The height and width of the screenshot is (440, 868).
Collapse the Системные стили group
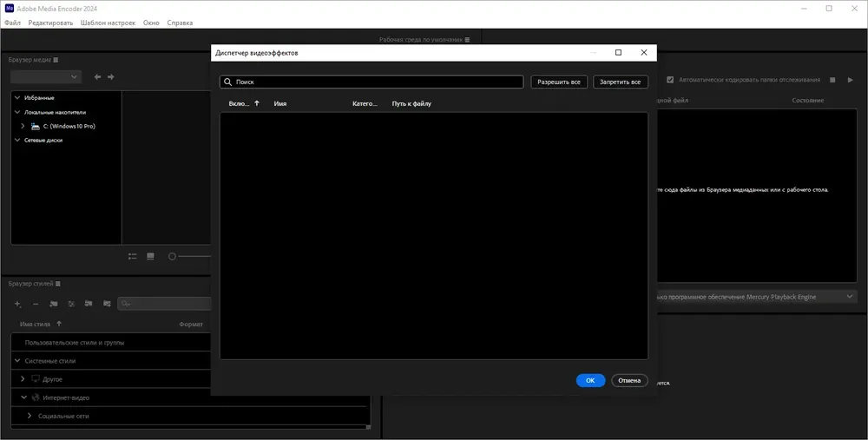(17, 361)
